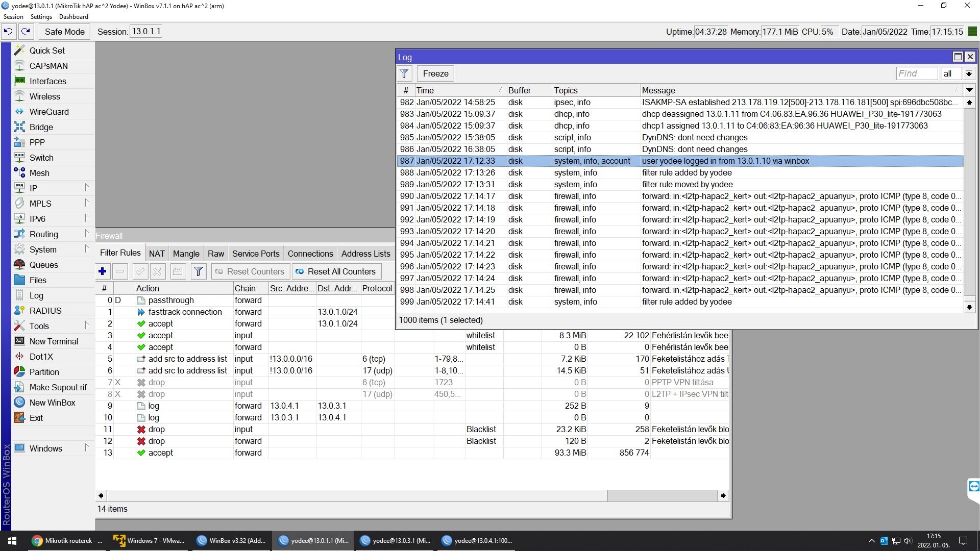Image resolution: width=980 pixels, height=551 pixels.
Task: Expand the Windows submenu
Action: tap(87, 448)
